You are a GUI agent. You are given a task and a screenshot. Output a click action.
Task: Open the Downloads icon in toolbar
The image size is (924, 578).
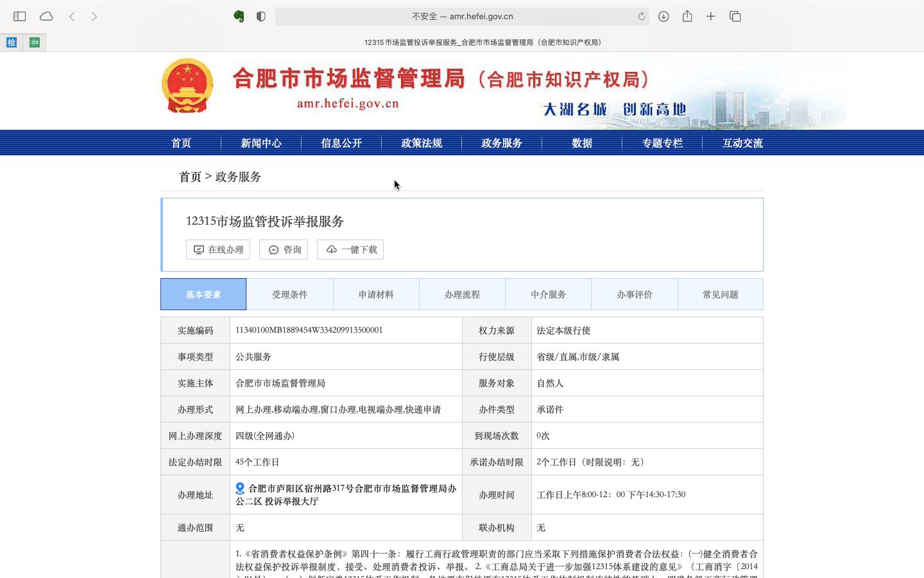pos(664,16)
